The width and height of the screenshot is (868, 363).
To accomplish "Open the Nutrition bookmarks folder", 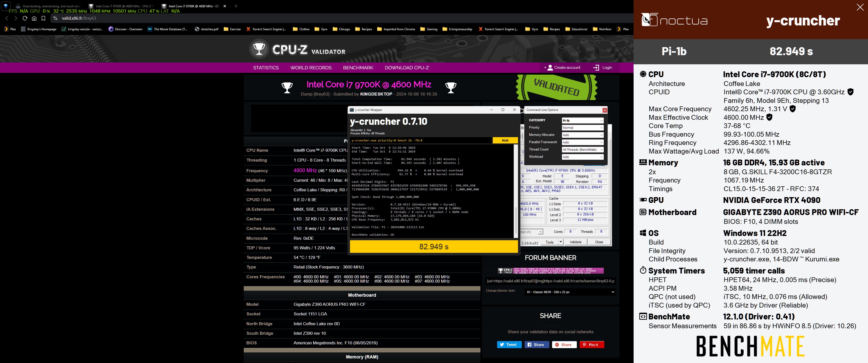I will tap(602, 29).
